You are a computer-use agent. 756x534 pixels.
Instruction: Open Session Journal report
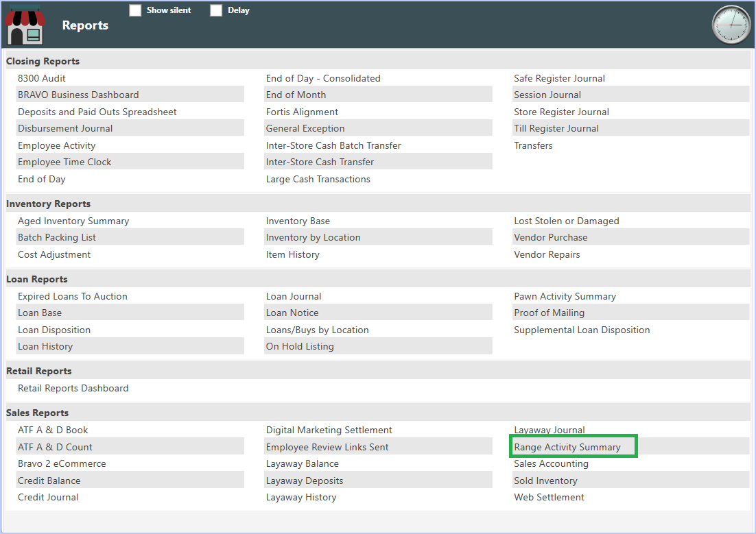[x=547, y=95]
